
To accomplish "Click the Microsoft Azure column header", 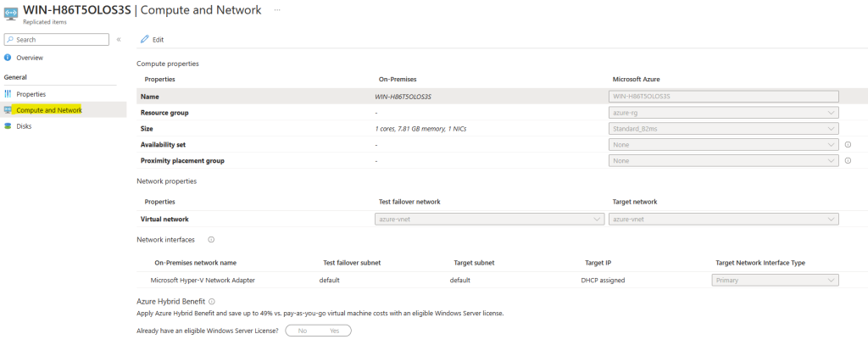I will (x=636, y=79).
